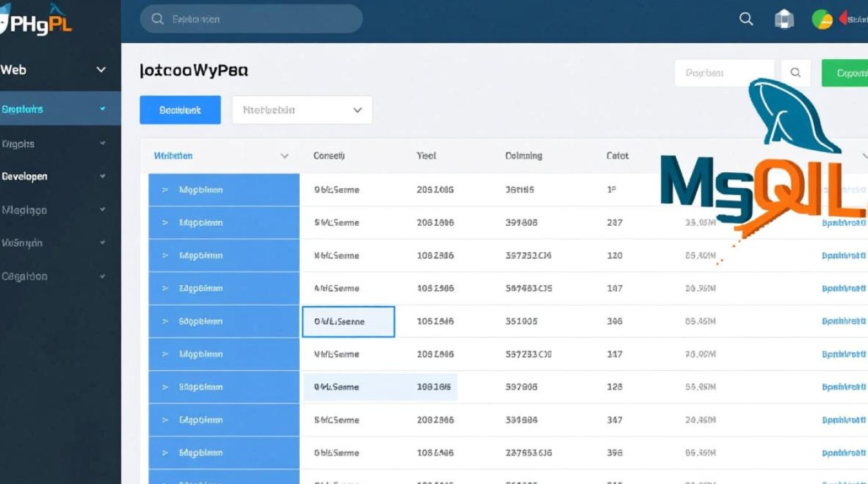
Task: Select the red arrow icon at top right
Action: tap(845, 19)
